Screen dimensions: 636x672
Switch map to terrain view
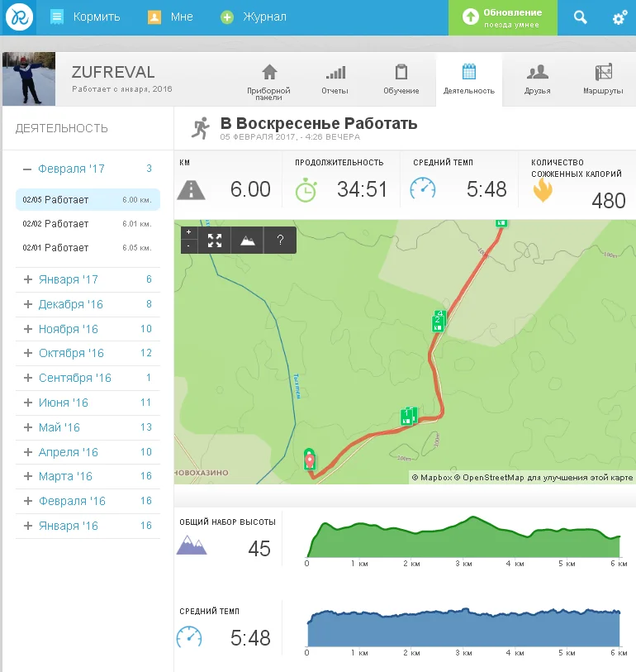(x=248, y=241)
